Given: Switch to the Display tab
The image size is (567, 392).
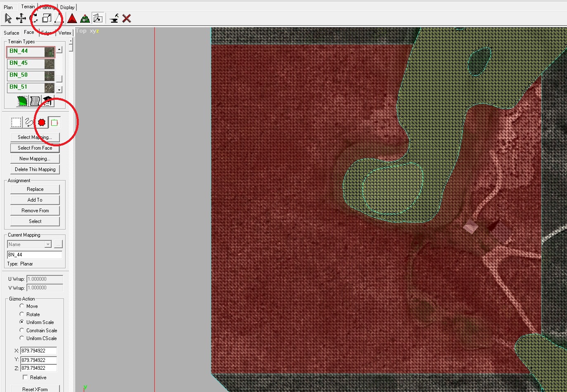Looking at the screenshot, I should [x=67, y=7].
